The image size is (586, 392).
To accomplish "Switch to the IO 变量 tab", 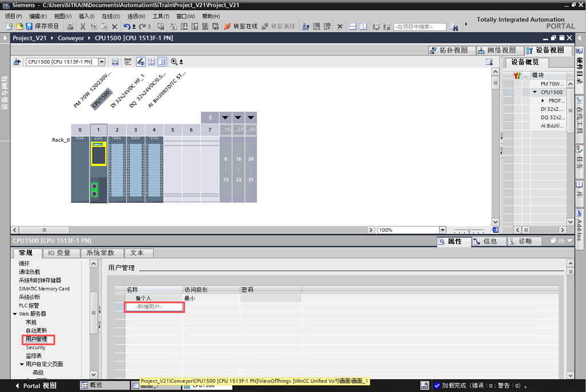I will point(60,253).
